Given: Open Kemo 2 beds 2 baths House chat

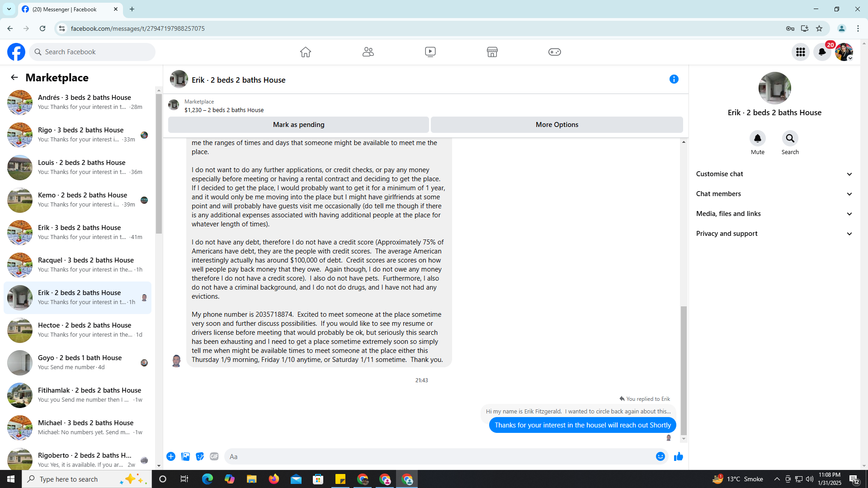Looking at the screenshot, I should point(77,200).
